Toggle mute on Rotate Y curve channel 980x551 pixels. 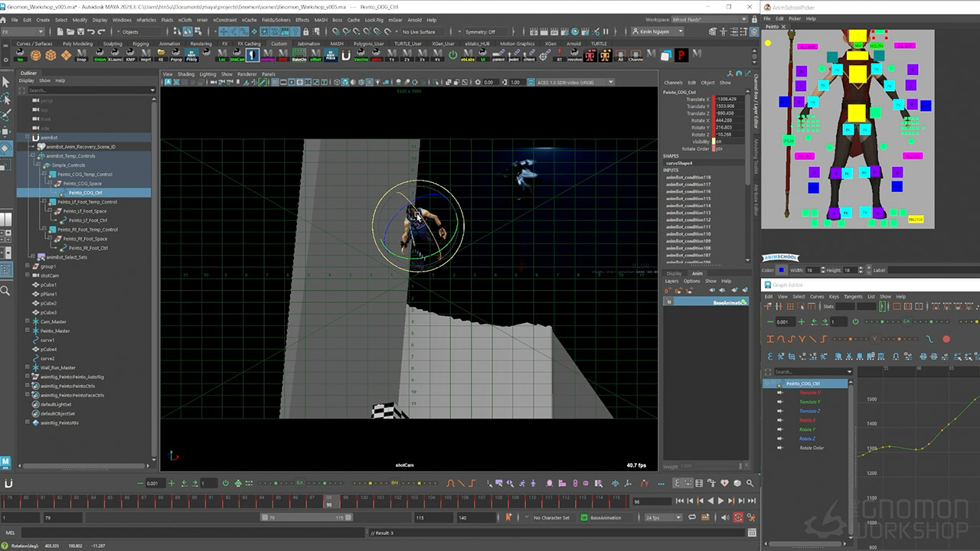pos(780,429)
